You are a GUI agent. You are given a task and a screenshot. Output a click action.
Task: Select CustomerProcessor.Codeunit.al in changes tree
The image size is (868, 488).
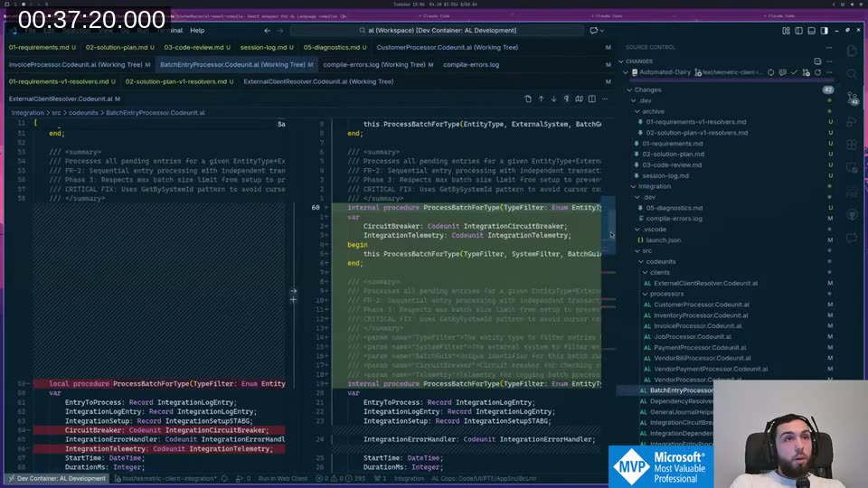[702, 305]
